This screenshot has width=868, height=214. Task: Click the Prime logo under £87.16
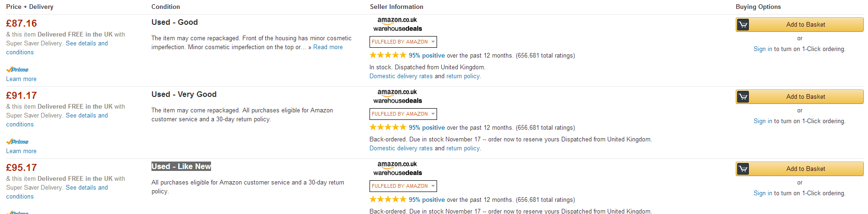[17, 70]
